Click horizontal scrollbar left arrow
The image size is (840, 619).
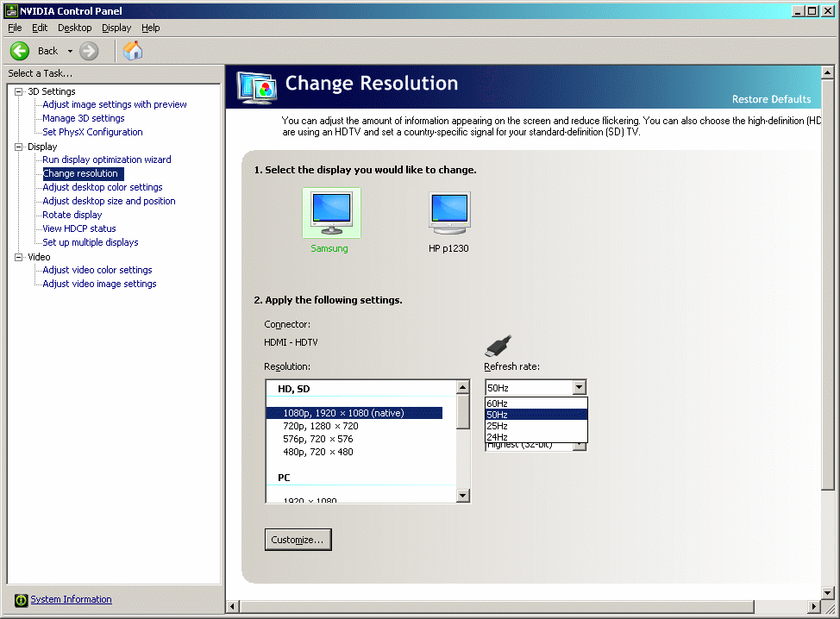pyautogui.click(x=233, y=607)
